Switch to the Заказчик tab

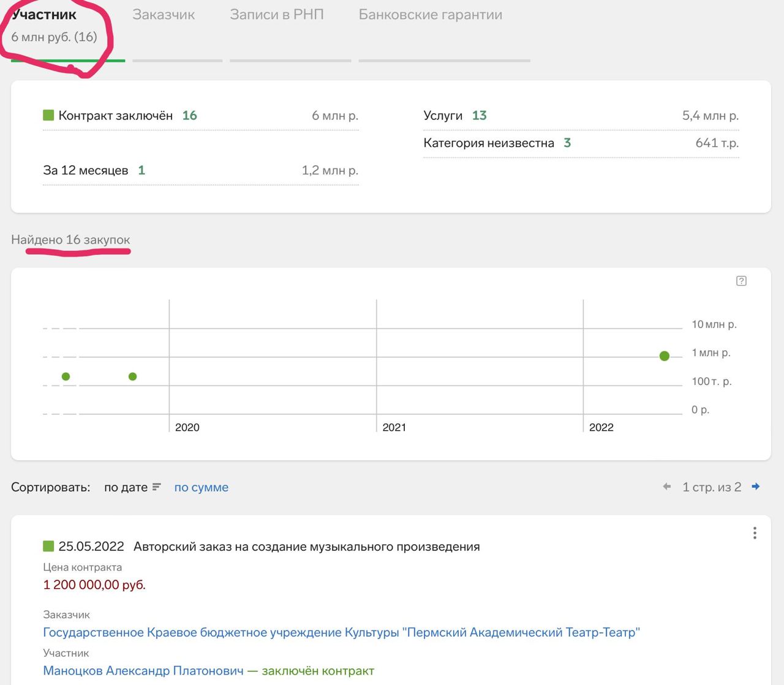tap(164, 15)
